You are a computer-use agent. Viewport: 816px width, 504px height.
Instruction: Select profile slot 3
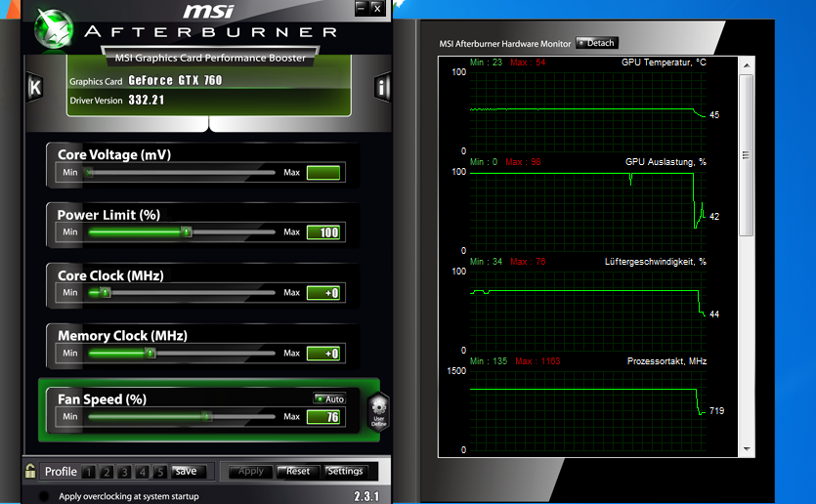pos(124,472)
